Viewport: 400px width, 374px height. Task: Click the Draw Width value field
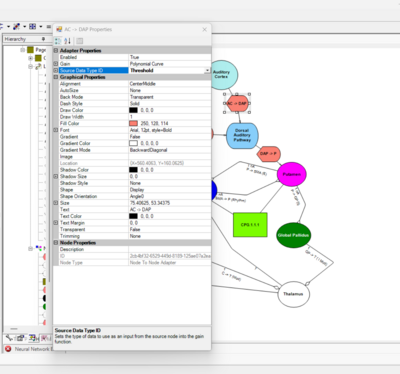(170, 117)
